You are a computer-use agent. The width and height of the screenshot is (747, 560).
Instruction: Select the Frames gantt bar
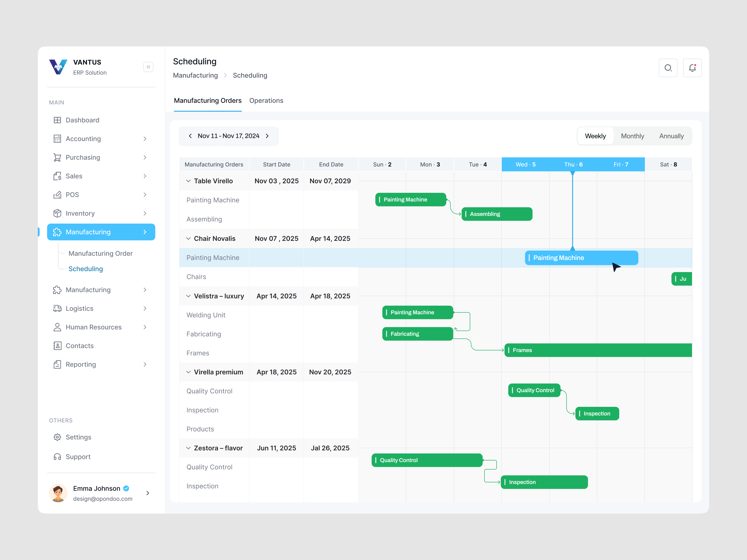598,350
